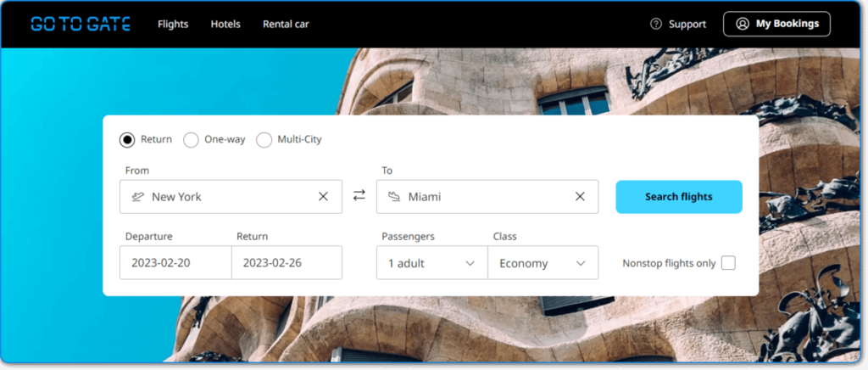Click the Departure date field 2023-02-20
This screenshot has width=868, height=370.
click(175, 262)
